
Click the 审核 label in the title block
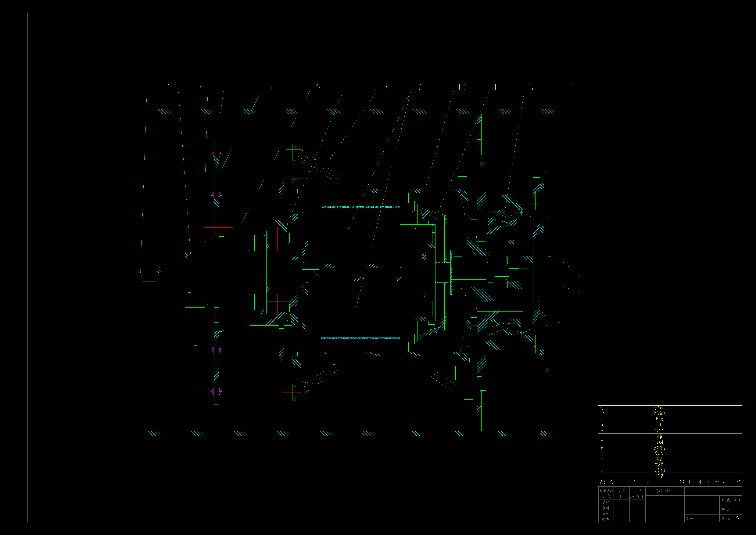click(606, 514)
